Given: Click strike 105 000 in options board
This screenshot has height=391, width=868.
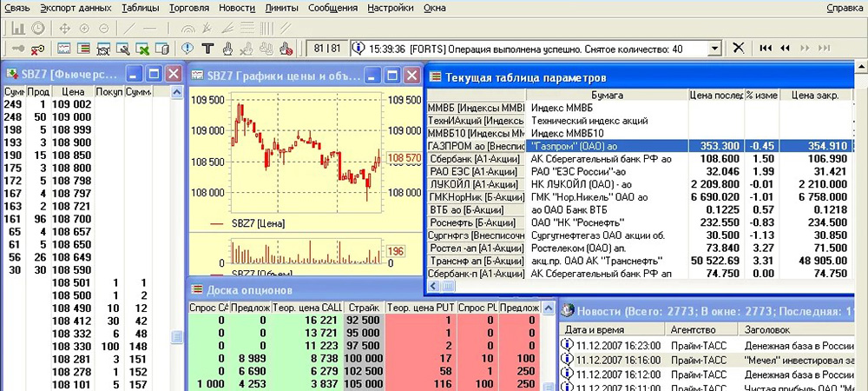Looking at the screenshot, I should click(x=364, y=384).
